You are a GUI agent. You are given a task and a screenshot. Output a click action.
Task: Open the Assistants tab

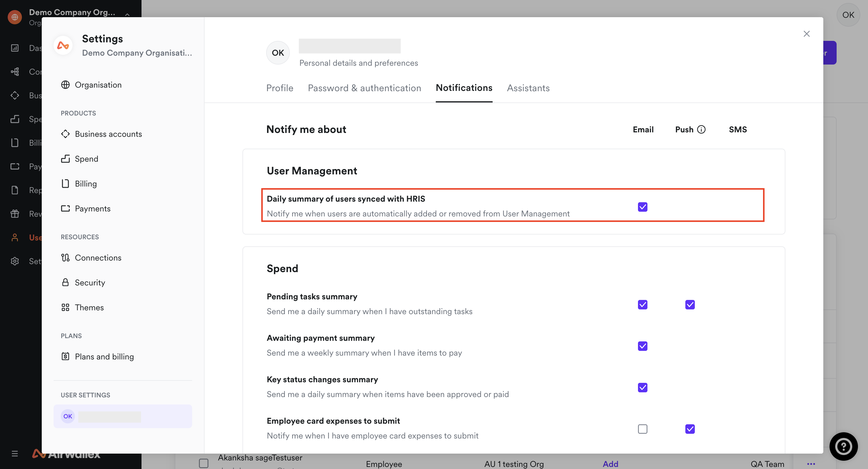click(528, 88)
